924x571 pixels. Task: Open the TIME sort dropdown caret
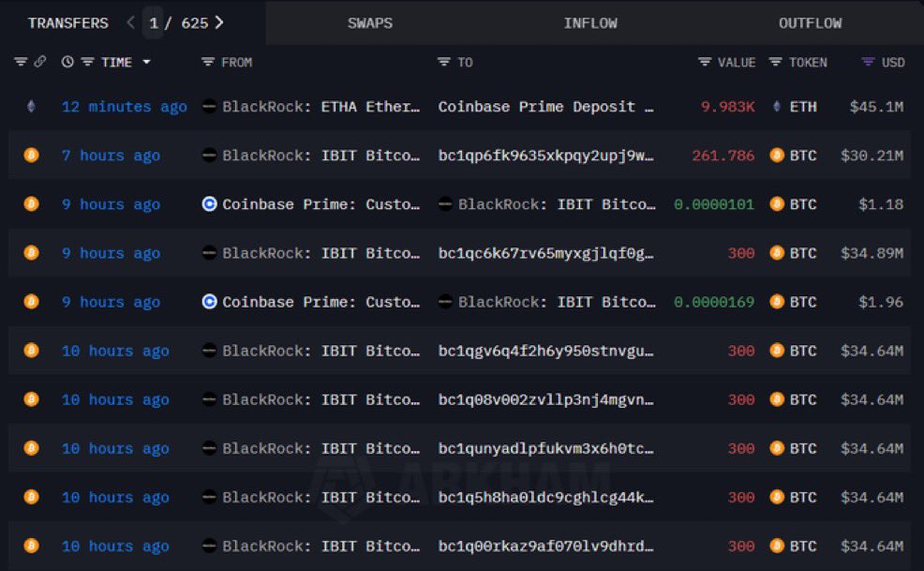point(146,62)
